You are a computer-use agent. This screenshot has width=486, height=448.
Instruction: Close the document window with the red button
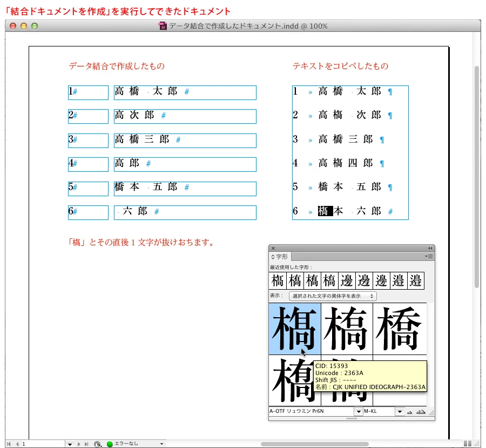click(13, 26)
